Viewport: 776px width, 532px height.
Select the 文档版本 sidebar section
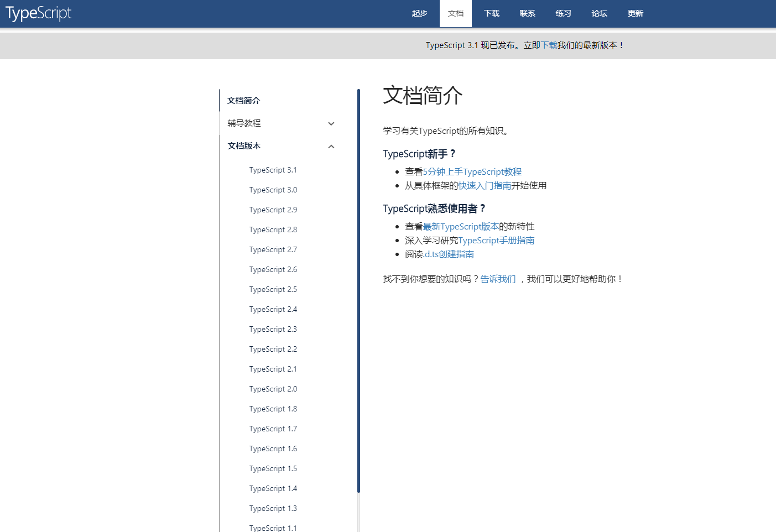tap(244, 145)
